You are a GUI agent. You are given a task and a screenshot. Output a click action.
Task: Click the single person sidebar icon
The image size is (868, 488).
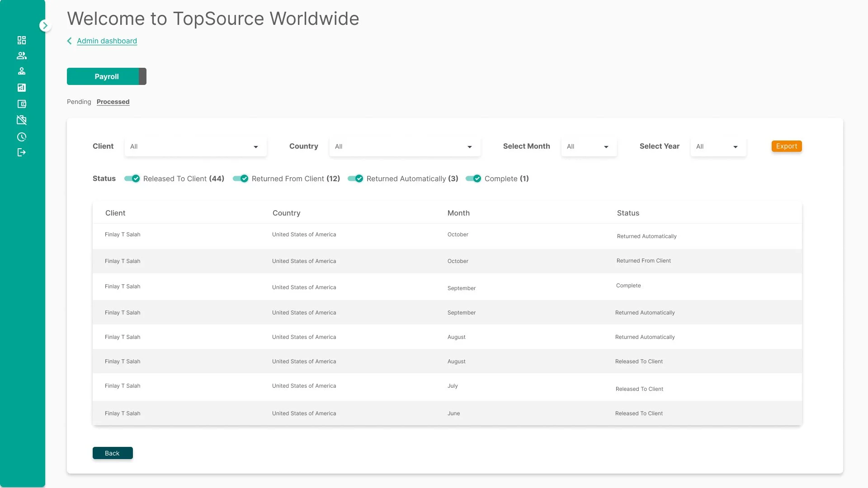coord(22,71)
